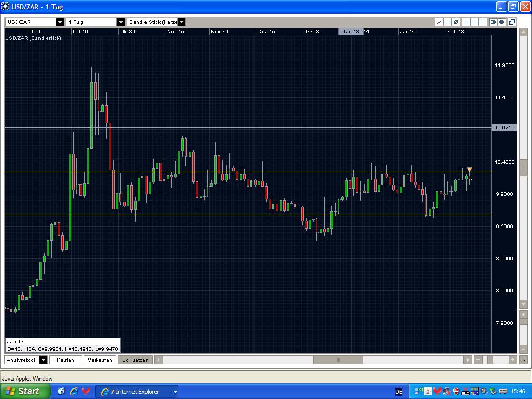Click the right octagon pattern icon
Image resolution: width=532 pixels, height=399 pixels.
pyautogui.click(x=501, y=22)
